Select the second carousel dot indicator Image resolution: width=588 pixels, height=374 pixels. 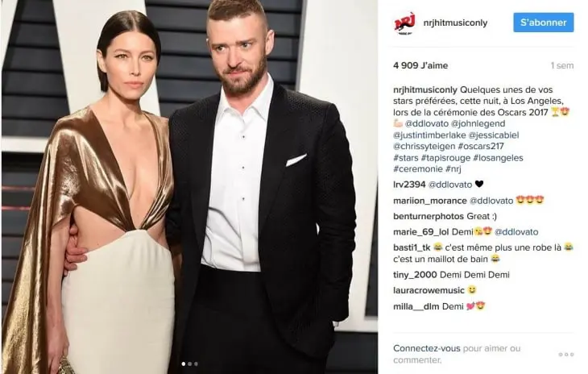[x=190, y=364]
